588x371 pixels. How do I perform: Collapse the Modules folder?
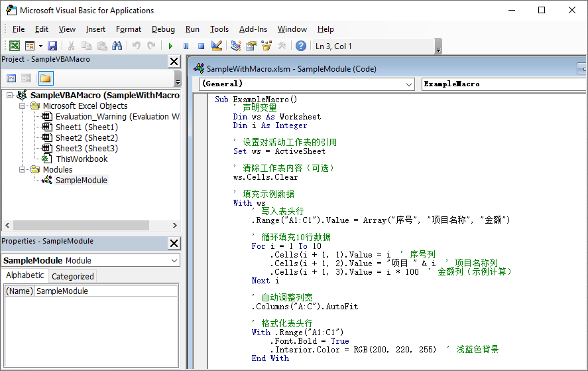tap(22, 170)
